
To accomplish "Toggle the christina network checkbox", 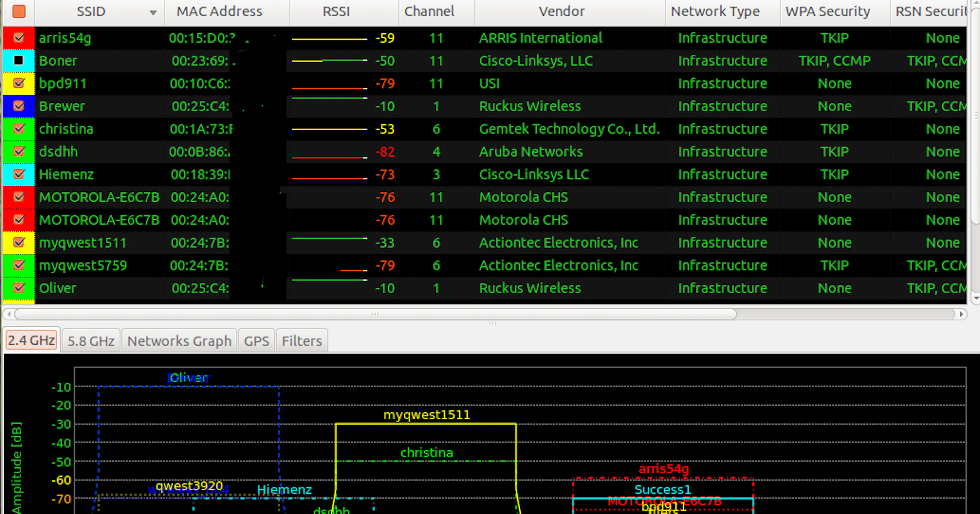I will (19, 129).
